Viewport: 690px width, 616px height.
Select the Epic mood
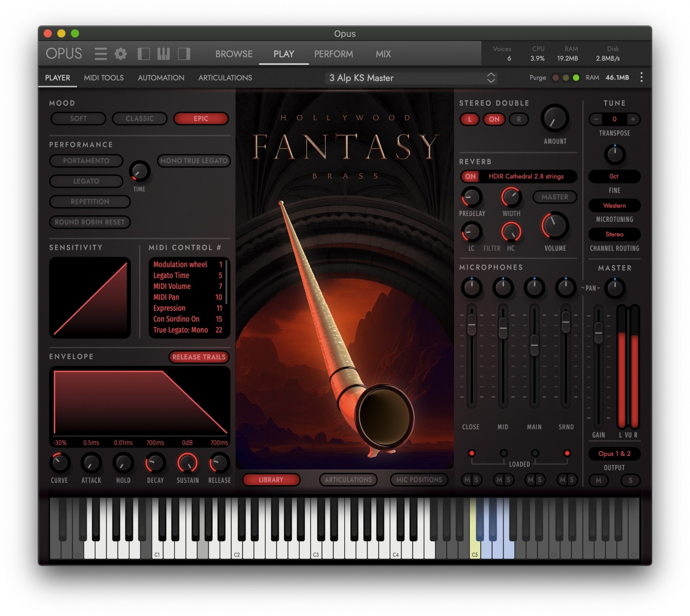pos(201,119)
